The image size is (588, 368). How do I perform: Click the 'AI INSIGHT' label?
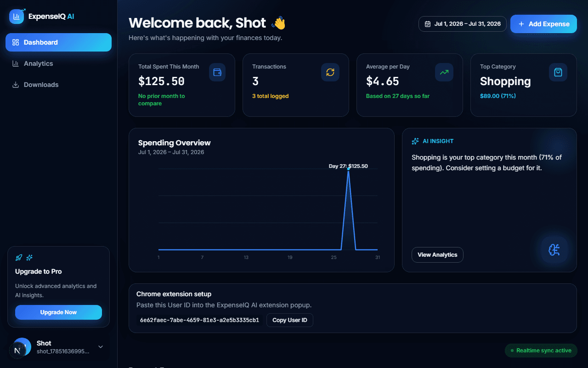pos(438,141)
